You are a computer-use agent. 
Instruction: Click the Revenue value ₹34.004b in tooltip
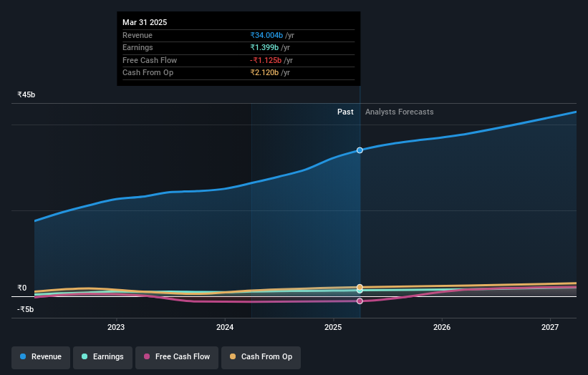266,35
